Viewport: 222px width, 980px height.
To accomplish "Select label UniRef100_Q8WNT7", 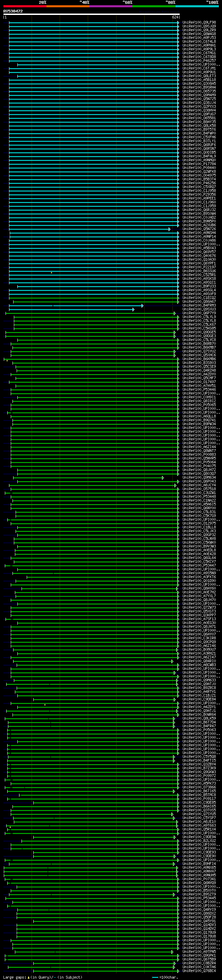I will click(199, 451).
